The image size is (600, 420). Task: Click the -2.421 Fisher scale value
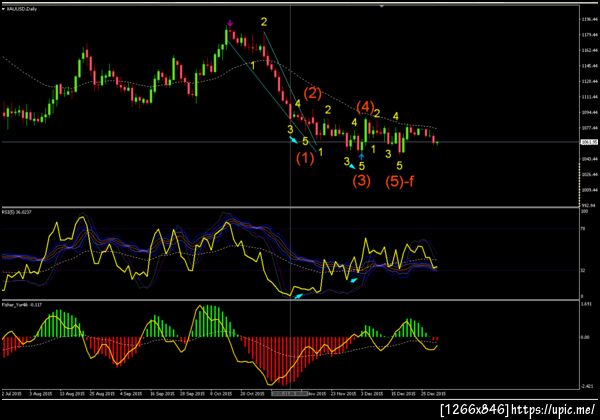[588, 386]
